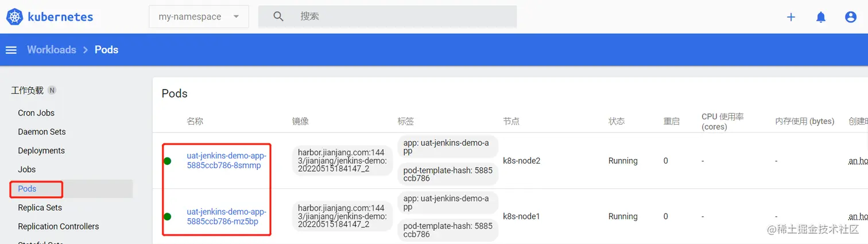Click the Pods card heading
This screenshot has height=244, width=868.
(175, 94)
